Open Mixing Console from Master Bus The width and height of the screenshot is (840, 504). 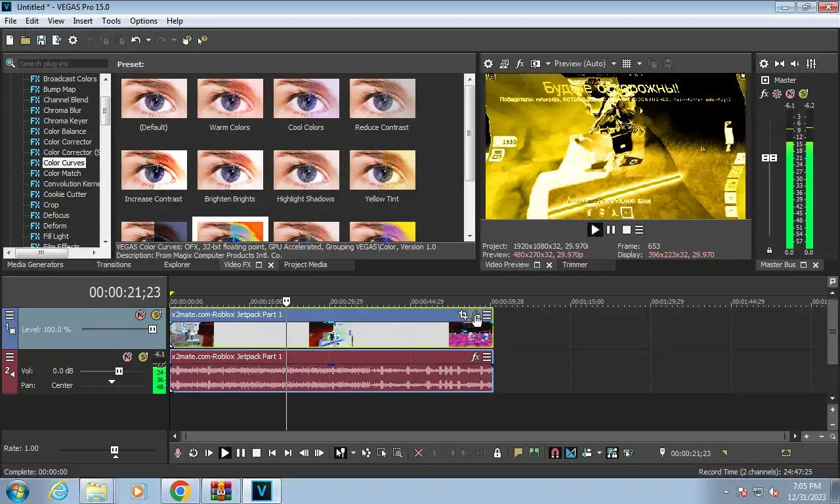point(811,64)
